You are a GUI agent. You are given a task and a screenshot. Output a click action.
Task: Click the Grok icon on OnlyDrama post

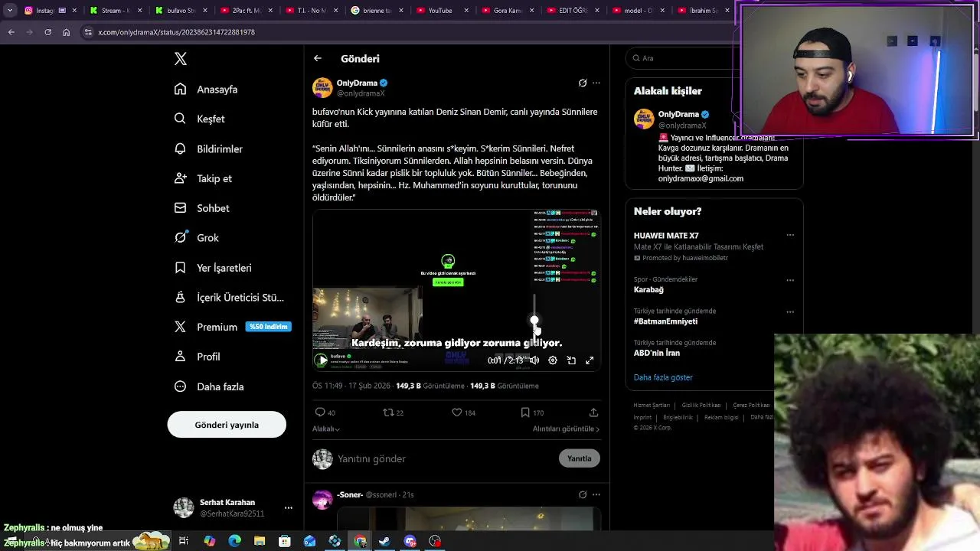coord(583,83)
